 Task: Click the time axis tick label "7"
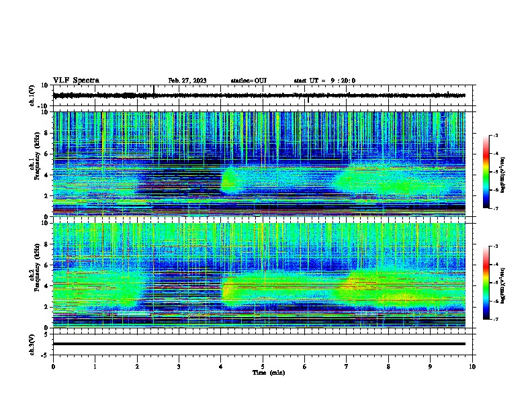click(x=347, y=367)
